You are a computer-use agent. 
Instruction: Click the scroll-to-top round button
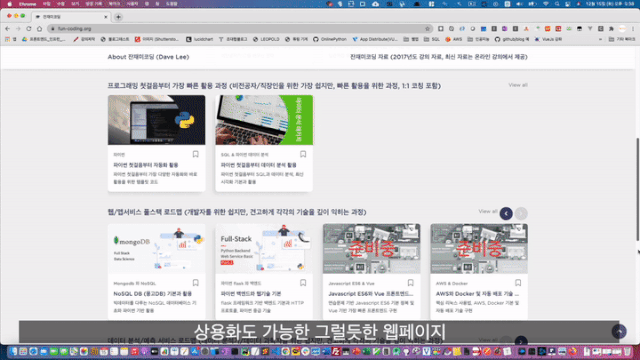click(x=619, y=331)
